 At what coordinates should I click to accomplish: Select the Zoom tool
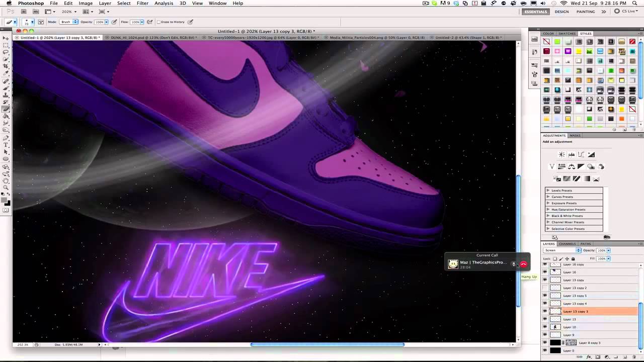click(6, 187)
